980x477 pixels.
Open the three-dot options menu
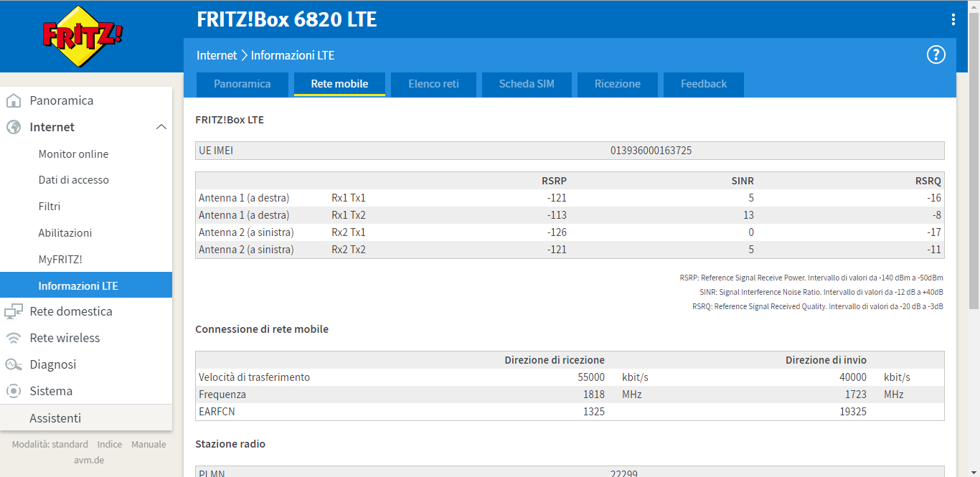pos(953,19)
